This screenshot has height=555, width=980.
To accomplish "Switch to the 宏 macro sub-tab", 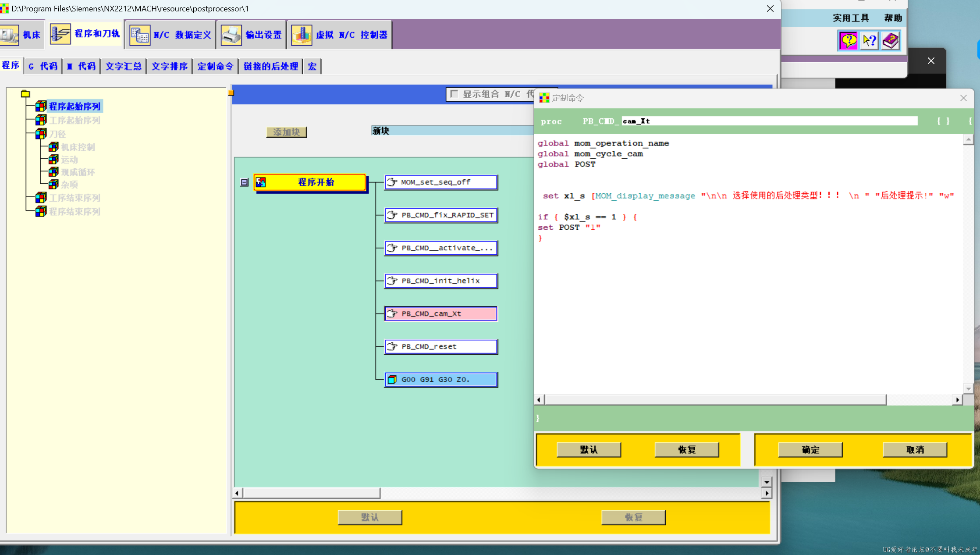I will [312, 66].
